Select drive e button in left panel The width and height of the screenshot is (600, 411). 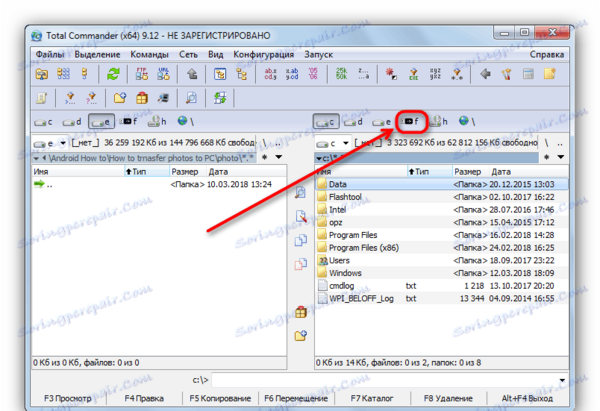(101, 122)
